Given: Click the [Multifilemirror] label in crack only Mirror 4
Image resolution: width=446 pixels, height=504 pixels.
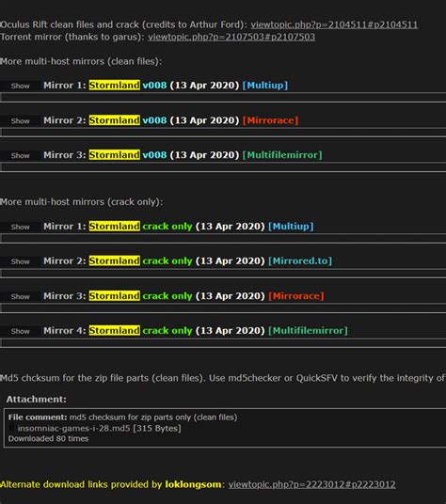Looking at the screenshot, I should click(308, 330).
